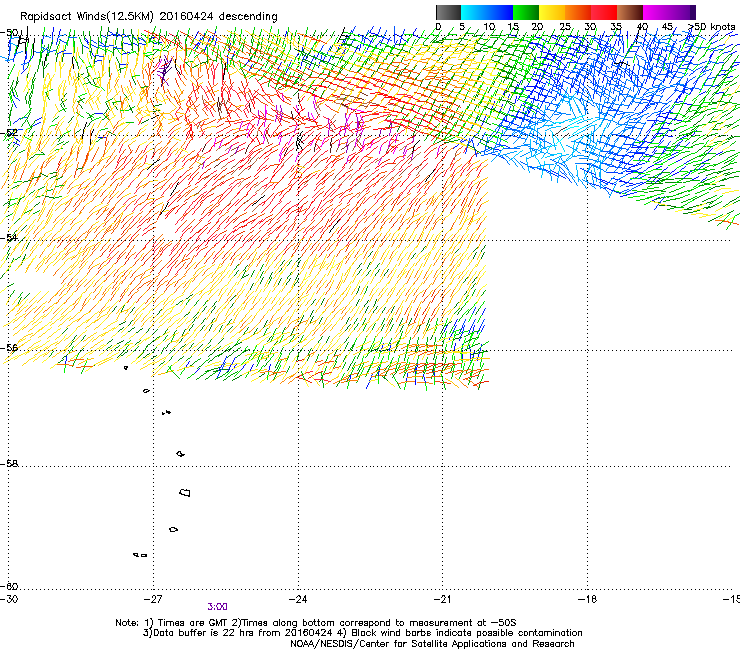Click the -27 longitude axis label
740x650 pixels.
153,599
